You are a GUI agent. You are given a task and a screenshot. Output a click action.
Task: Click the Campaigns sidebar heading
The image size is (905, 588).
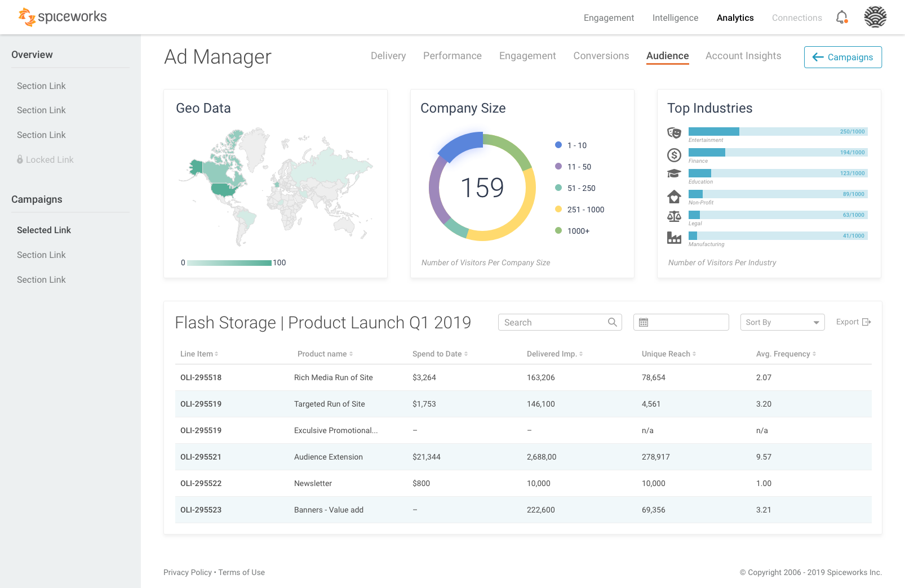point(37,199)
